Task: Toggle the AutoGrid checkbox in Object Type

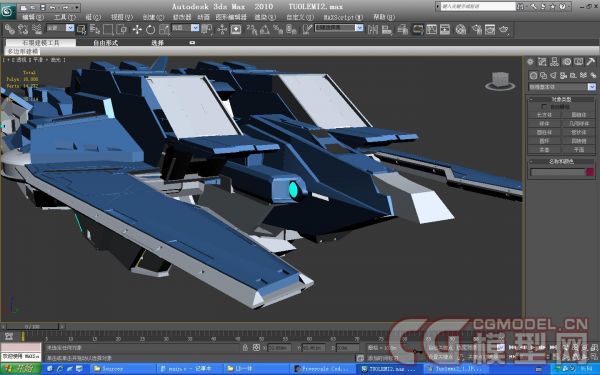Action: [x=544, y=107]
